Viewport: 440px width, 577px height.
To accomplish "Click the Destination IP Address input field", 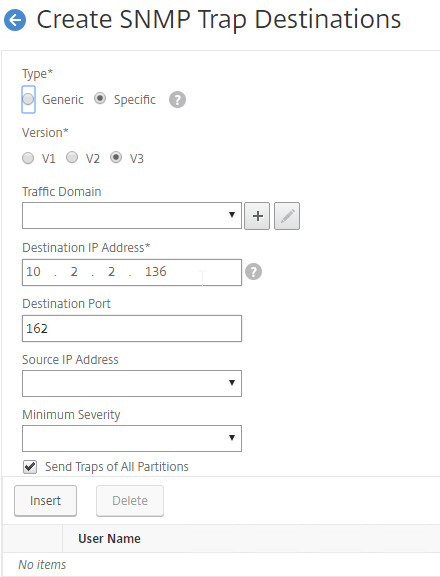I will pyautogui.click(x=132, y=272).
